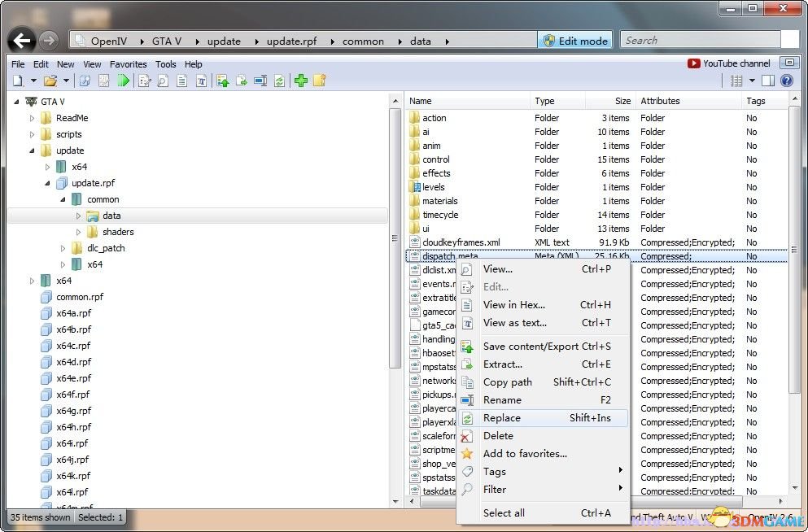This screenshot has width=808, height=532.
Task: Expand the dlc_patch tree node
Action: pos(63,248)
